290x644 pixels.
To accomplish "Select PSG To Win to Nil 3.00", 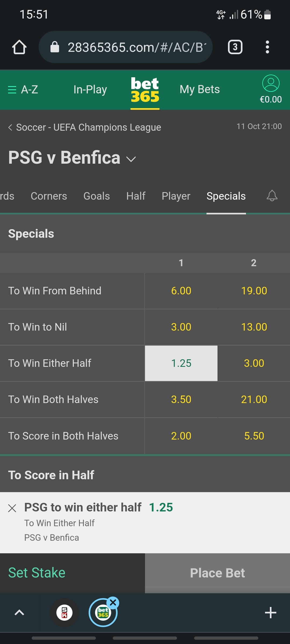I will (181, 327).
